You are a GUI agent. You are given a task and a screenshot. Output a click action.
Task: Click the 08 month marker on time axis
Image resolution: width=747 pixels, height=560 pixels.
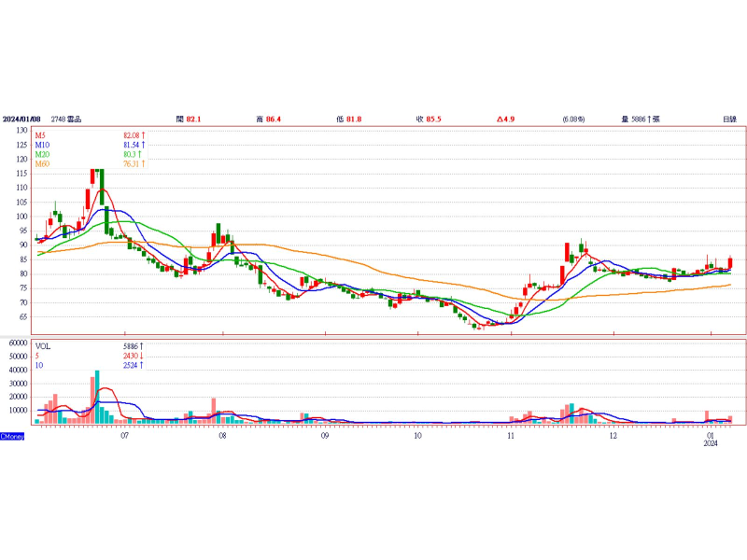coord(222,436)
